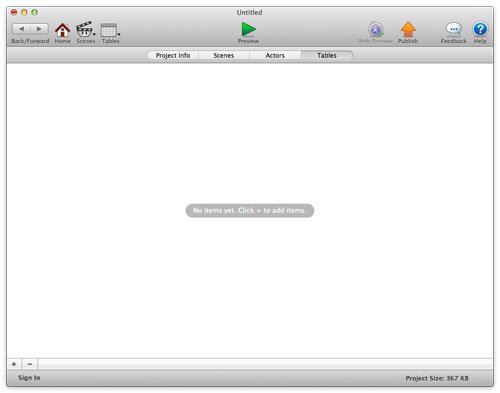The height and width of the screenshot is (393, 500).
Task: Open Web Preview icon
Action: (376, 30)
